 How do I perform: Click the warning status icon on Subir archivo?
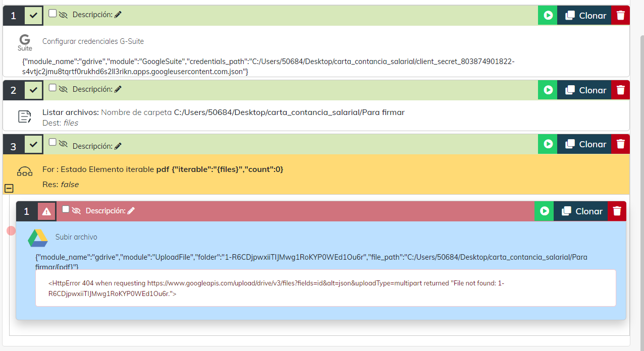coord(46,211)
